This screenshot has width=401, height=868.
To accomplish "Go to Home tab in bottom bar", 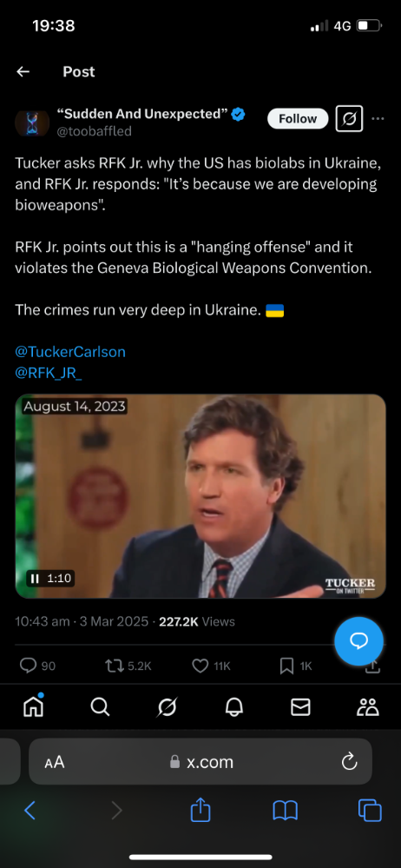I will pos(33,706).
